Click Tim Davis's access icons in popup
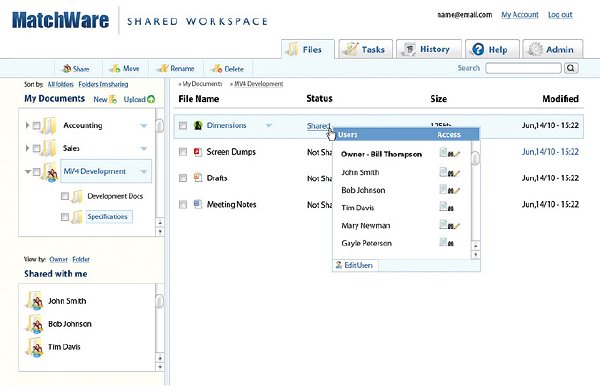This screenshot has height=386, width=600. 447,208
